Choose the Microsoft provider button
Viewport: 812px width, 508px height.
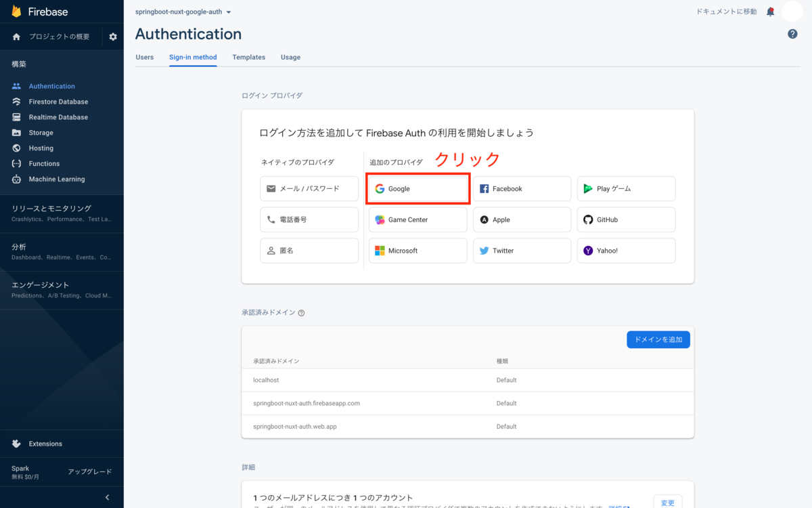(x=418, y=251)
